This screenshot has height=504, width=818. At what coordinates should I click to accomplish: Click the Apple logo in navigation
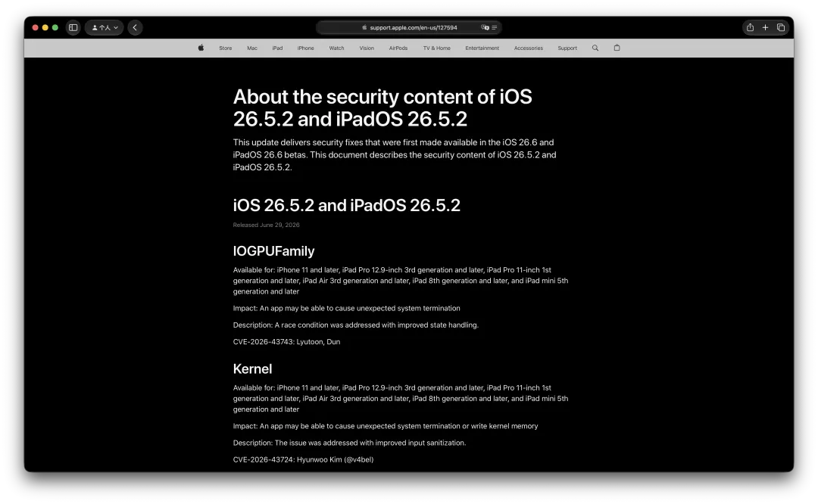click(201, 48)
